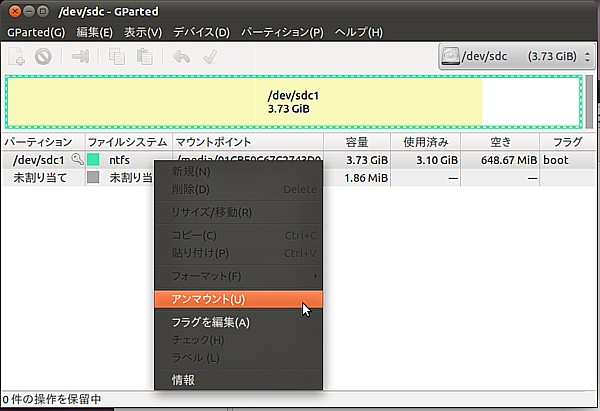Click the resize/move toolbar icon
This screenshot has height=411, width=600.
coord(80,57)
